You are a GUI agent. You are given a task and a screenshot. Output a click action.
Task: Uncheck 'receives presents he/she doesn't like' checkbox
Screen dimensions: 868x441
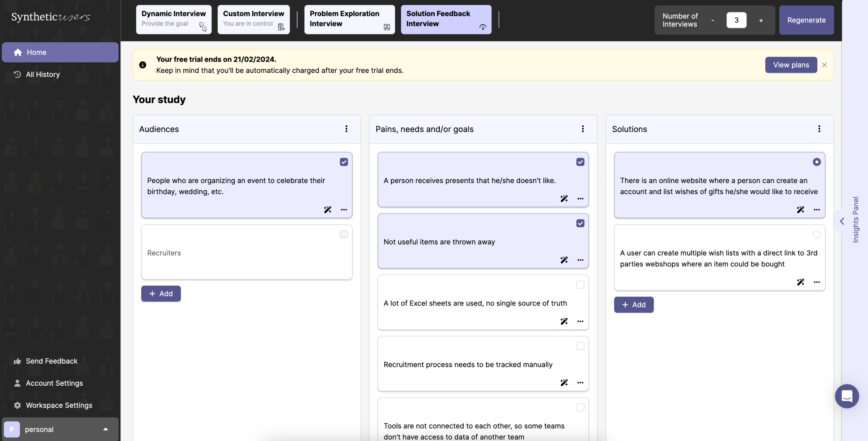point(580,162)
